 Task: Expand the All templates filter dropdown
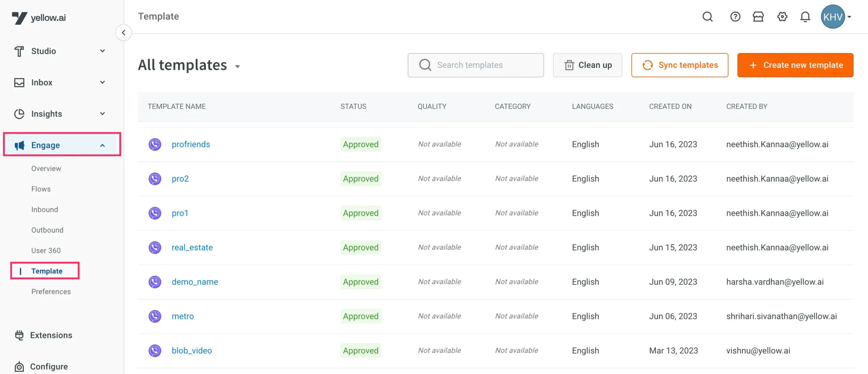pos(237,67)
